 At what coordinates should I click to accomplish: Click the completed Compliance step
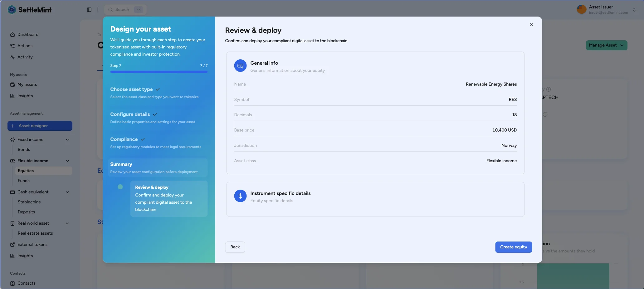[124, 139]
